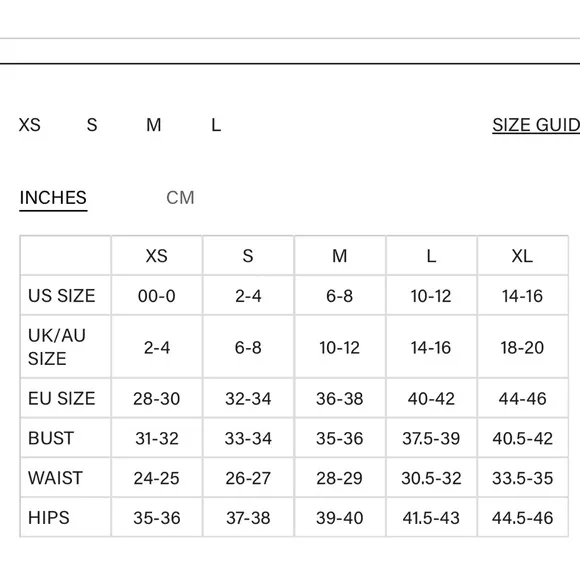Click the BUST row label

[51, 438]
